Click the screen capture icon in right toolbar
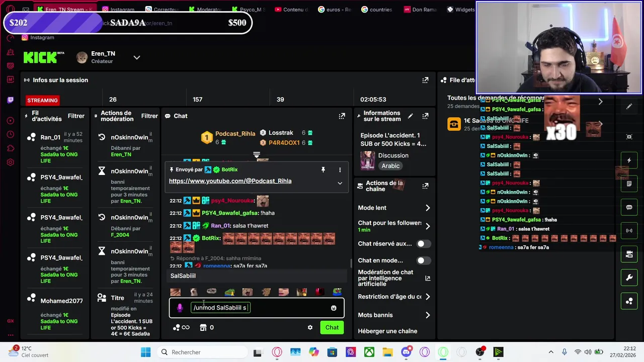The width and height of the screenshot is (644, 362). pyautogui.click(x=629, y=137)
